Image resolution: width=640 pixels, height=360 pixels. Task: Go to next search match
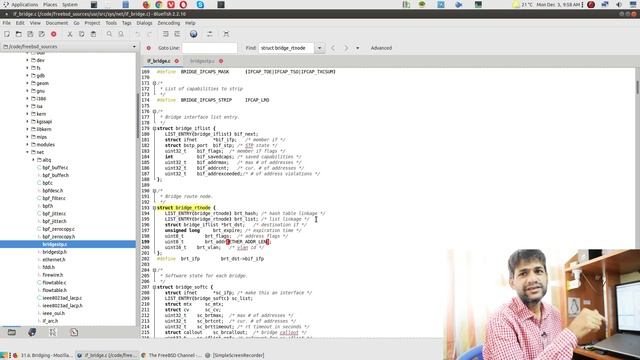click(x=346, y=48)
